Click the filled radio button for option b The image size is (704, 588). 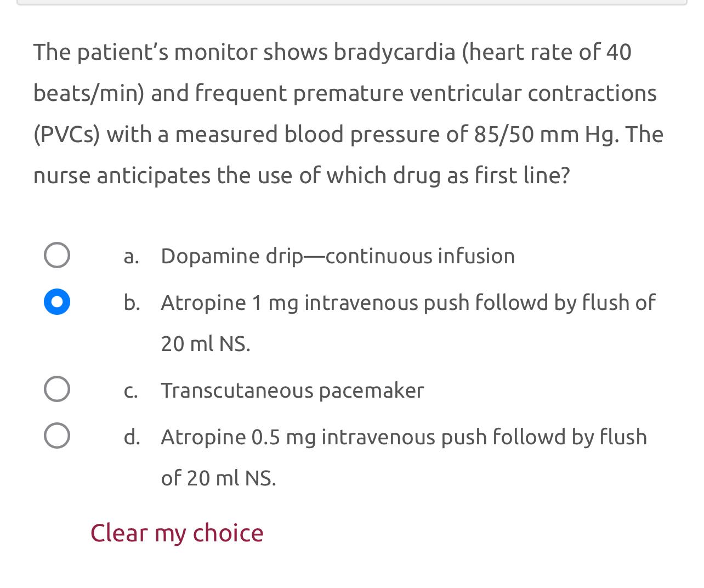tap(57, 301)
